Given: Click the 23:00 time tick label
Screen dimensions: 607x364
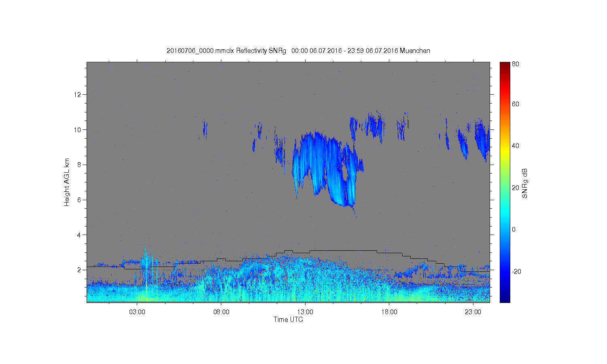Looking at the screenshot, I should click(473, 312).
